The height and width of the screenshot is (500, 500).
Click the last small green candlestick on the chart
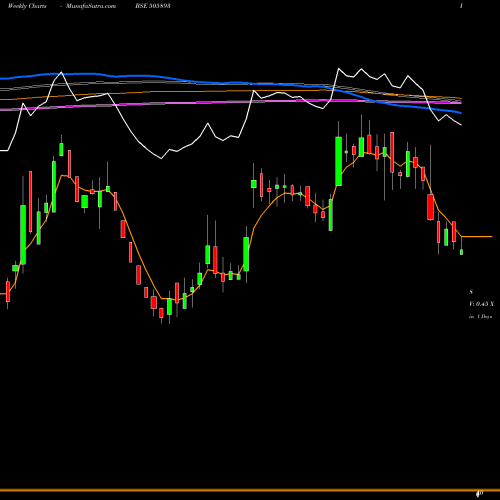pos(461,252)
